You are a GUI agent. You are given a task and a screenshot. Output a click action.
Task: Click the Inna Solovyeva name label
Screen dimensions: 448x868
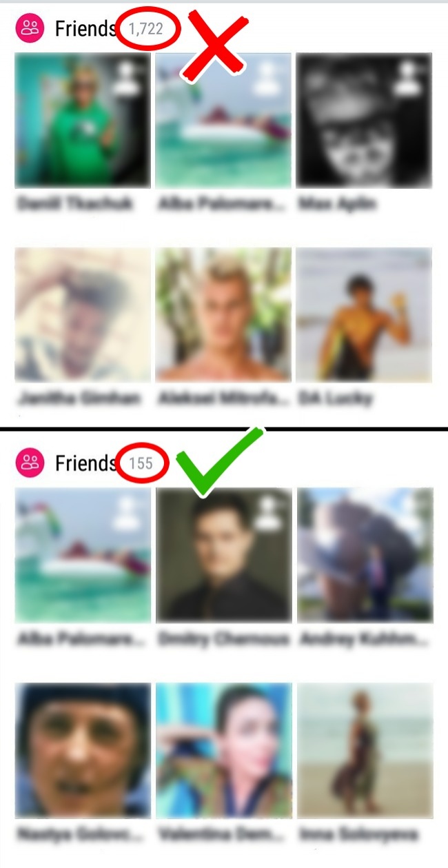click(x=357, y=835)
